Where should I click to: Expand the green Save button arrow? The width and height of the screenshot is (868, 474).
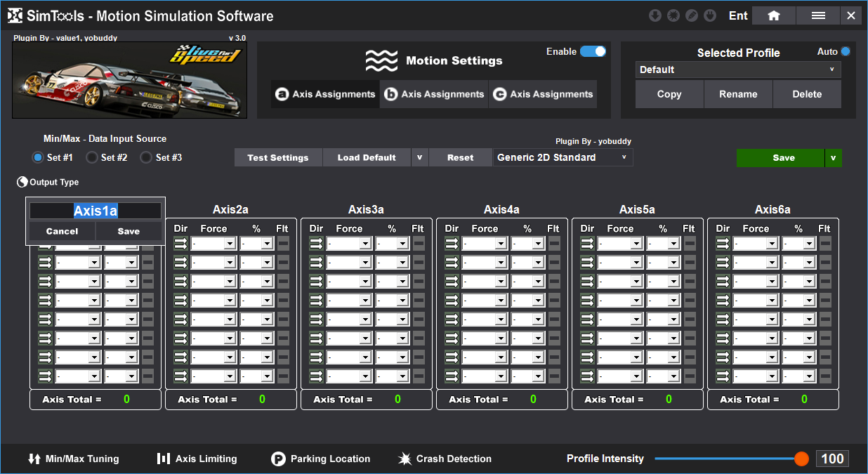(x=833, y=157)
